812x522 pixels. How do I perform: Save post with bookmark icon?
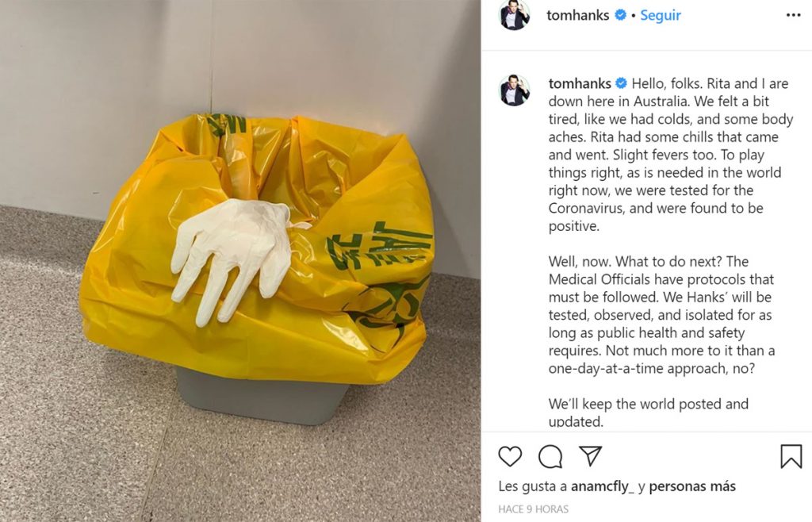[x=791, y=456]
